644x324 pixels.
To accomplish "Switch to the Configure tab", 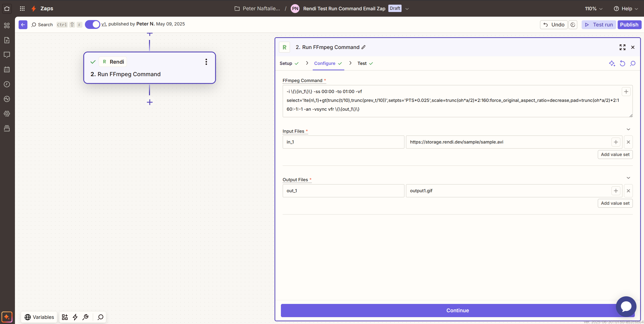I will (328, 63).
